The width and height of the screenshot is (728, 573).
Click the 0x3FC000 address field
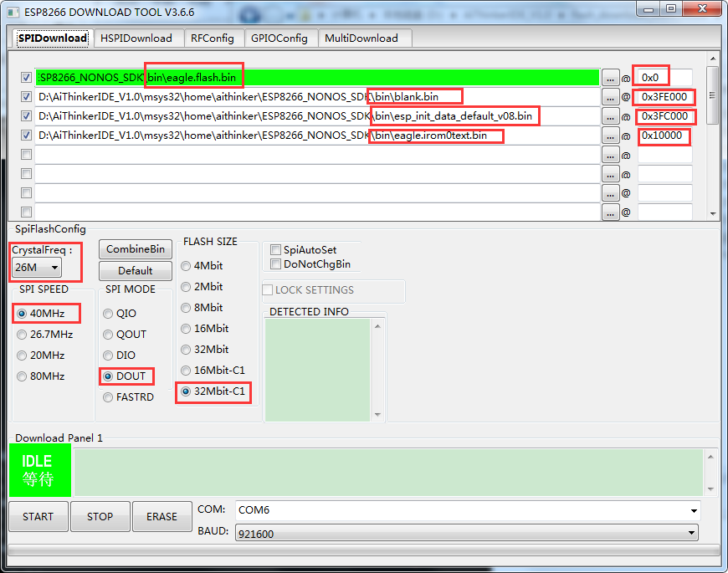click(x=665, y=116)
